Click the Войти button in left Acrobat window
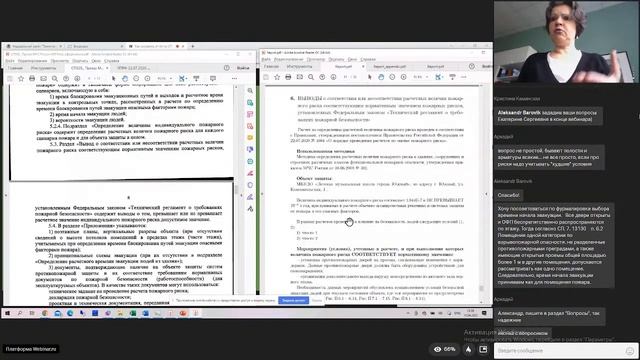Image resolution: width=640 pixels, height=360 pixels. click(x=243, y=68)
